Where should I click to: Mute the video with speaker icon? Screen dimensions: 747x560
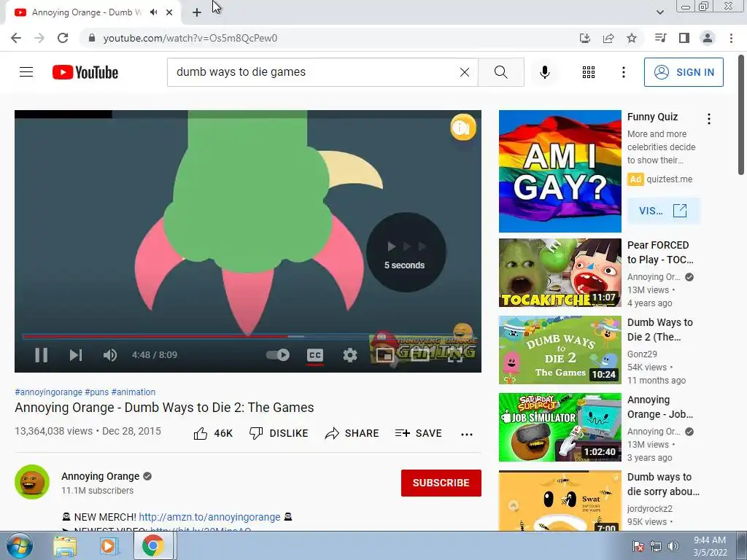pyautogui.click(x=110, y=355)
